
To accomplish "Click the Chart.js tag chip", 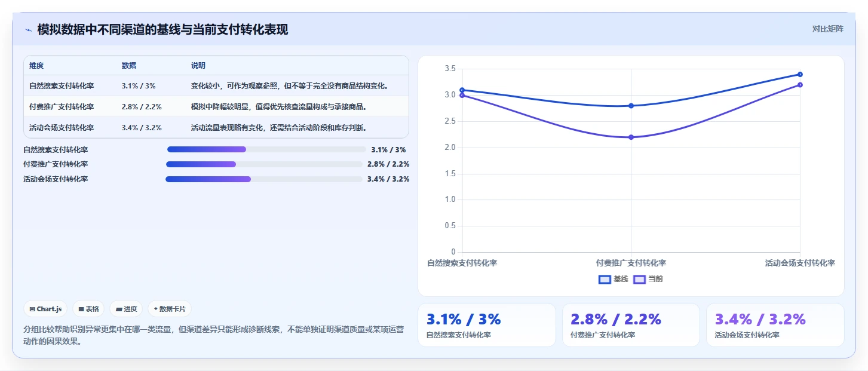I will click(46, 309).
